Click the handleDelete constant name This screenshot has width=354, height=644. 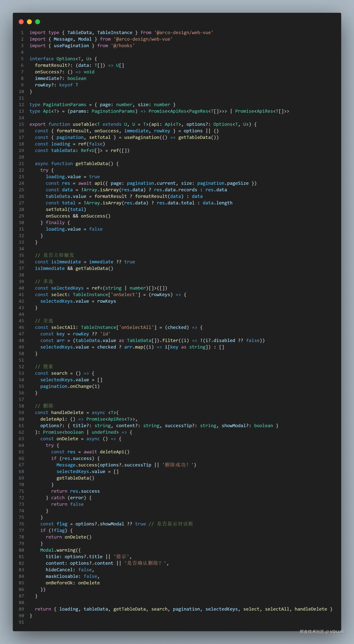pyautogui.click(x=67, y=413)
